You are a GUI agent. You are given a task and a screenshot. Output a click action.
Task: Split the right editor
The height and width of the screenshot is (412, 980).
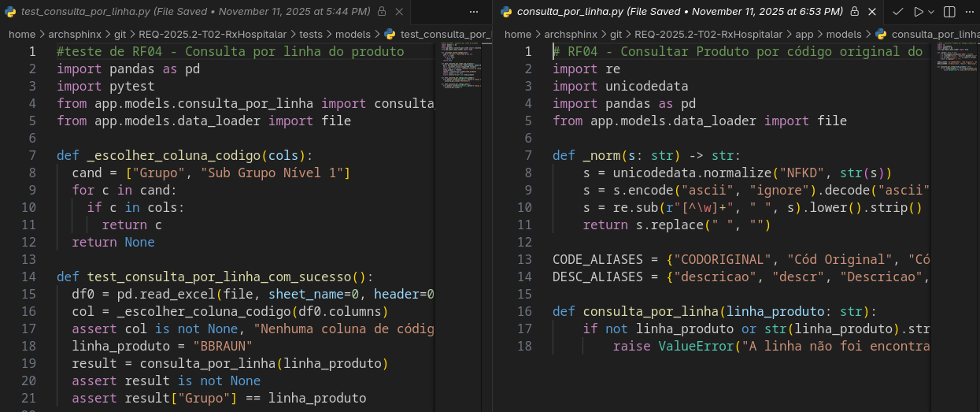pos(949,12)
